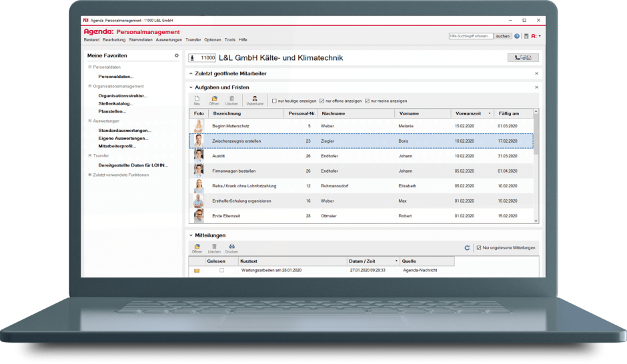Click the Neu icon in Aufgaben toolbar

click(x=197, y=99)
